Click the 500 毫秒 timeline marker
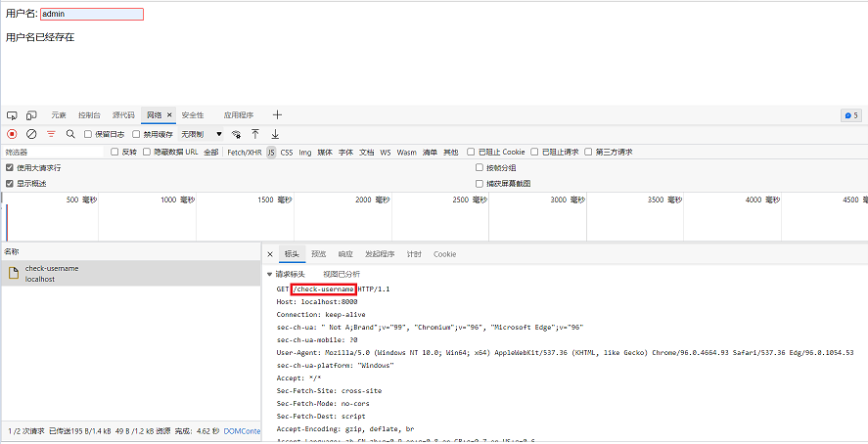This screenshot has width=868, height=444. pos(81,200)
